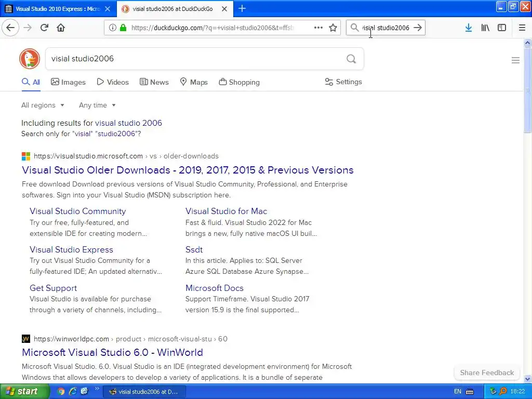Open Visual Studio Older Downloads result
The width and height of the screenshot is (532, 399).
188,170
